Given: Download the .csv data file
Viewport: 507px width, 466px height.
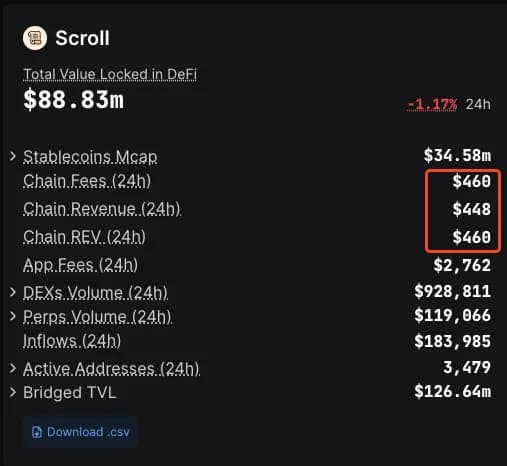Looking at the screenshot, I should (x=80, y=432).
